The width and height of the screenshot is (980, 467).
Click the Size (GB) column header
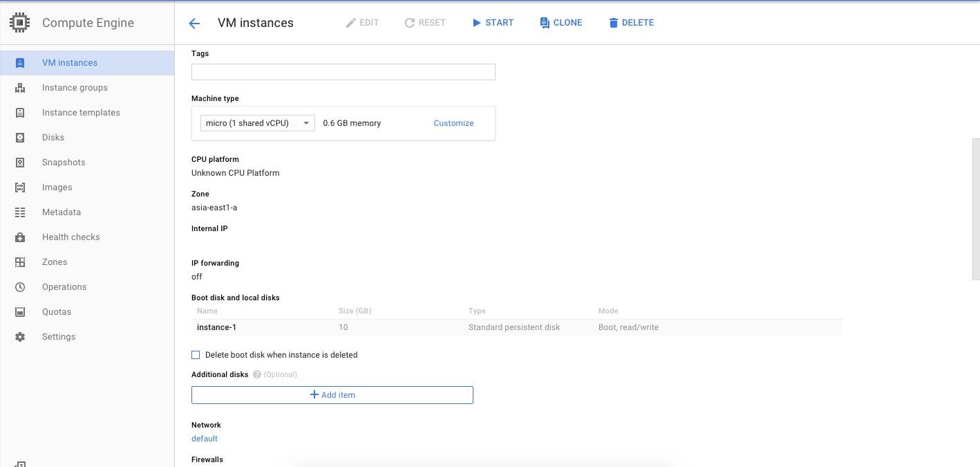click(355, 311)
